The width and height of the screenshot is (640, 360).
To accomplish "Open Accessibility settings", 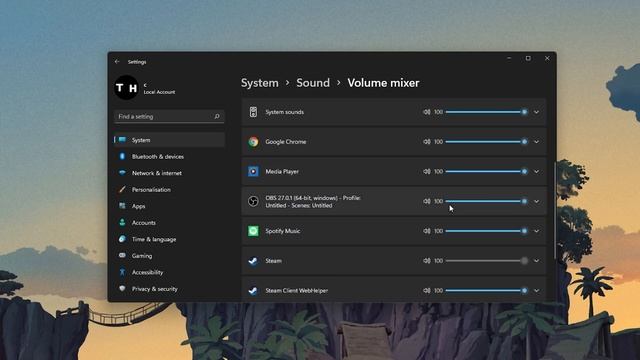I will pyautogui.click(x=169, y=272).
